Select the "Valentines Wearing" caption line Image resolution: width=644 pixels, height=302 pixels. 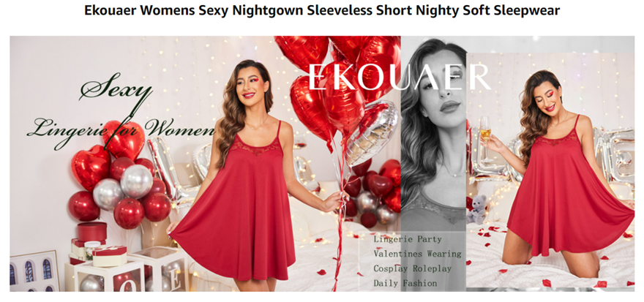(x=417, y=254)
